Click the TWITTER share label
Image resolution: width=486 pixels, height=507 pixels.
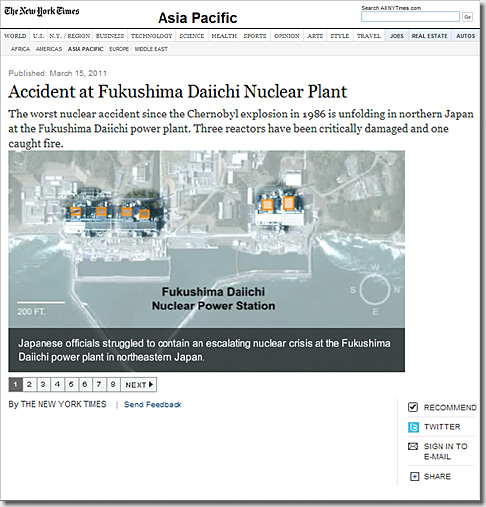[442, 427]
